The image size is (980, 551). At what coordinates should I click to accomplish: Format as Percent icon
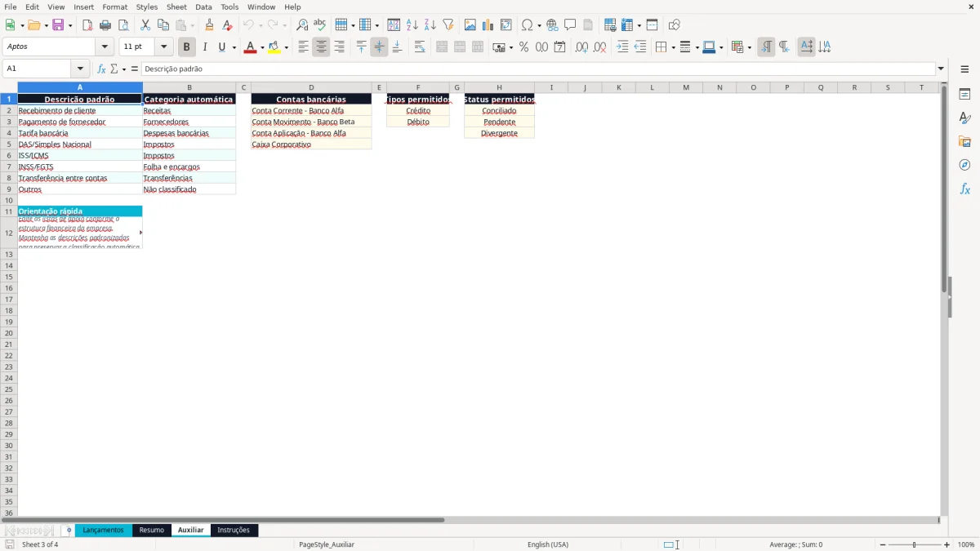coord(523,47)
